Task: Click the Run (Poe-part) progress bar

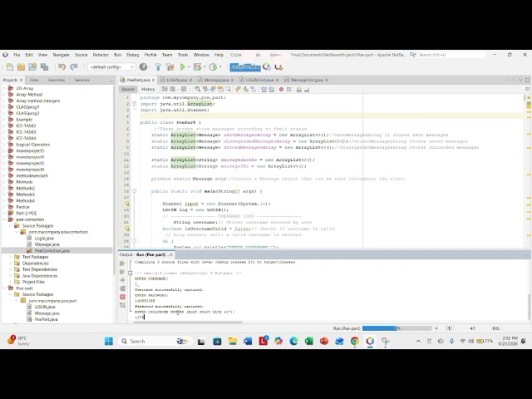Action: coord(397,328)
